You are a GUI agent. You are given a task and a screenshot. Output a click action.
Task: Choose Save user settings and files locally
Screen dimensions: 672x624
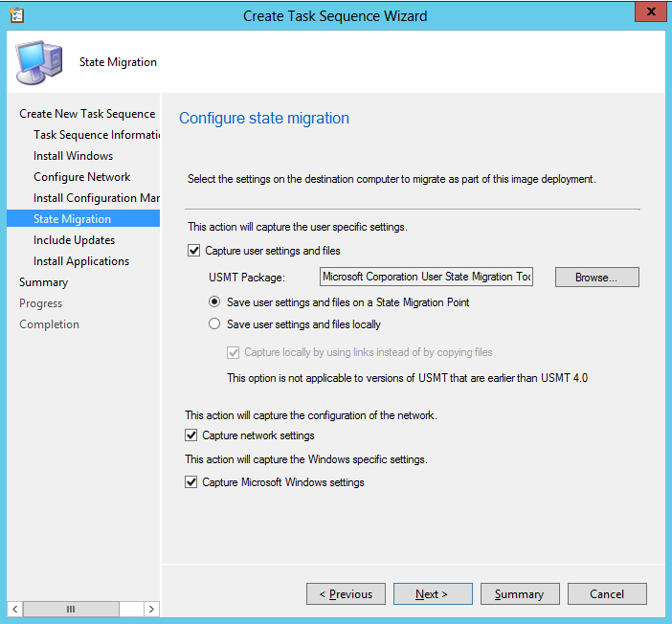click(214, 324)
